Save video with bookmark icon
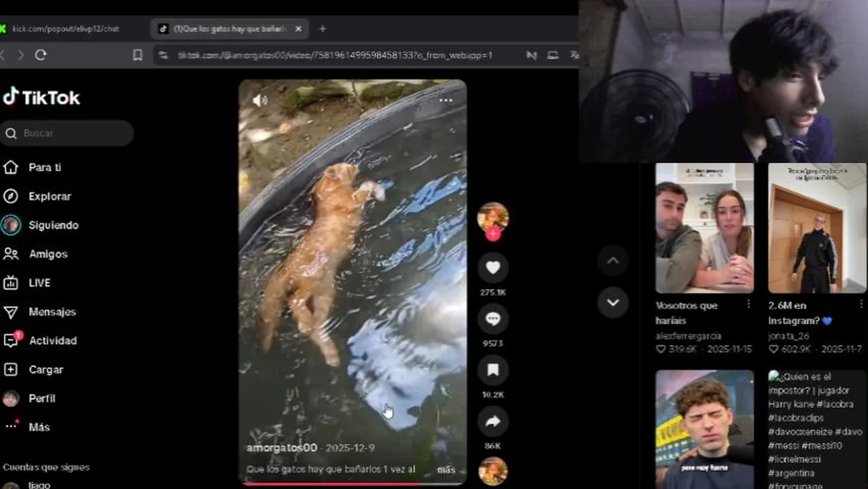The height and width of the screenshot is (489, 868). click(x=493, y=369)
